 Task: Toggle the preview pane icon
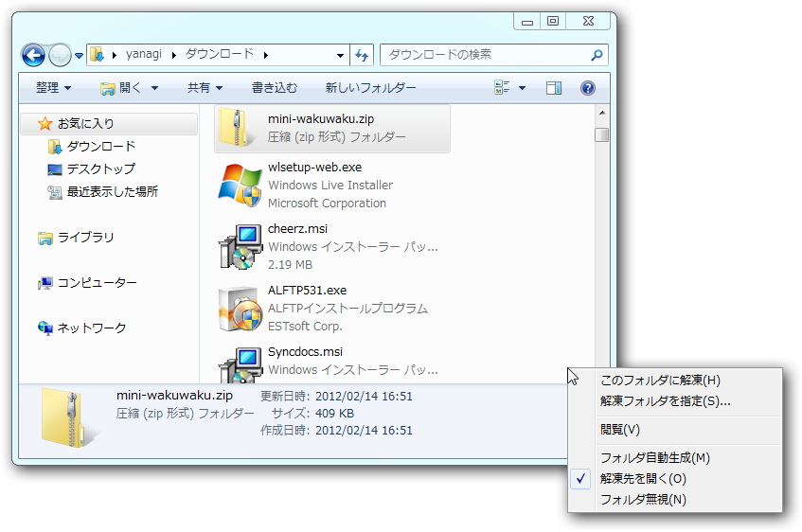[553, 88]
